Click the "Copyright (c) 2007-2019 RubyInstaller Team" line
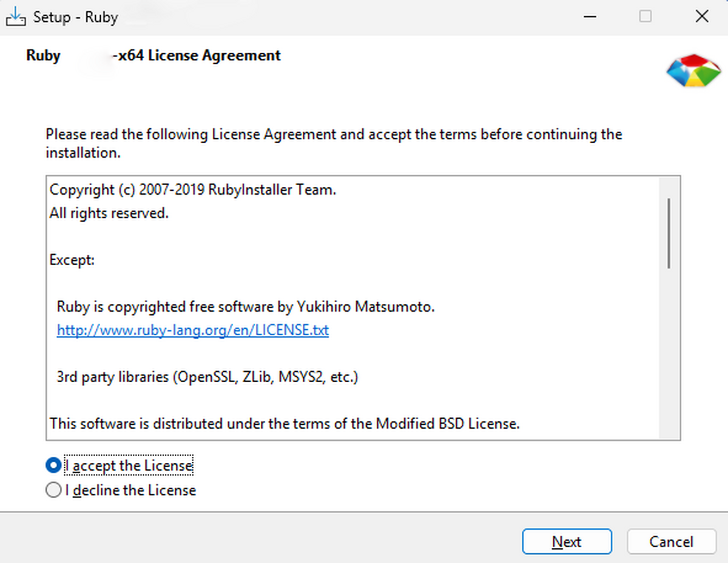The height and width of the screenshot is (563, 728). click(193, 190)
